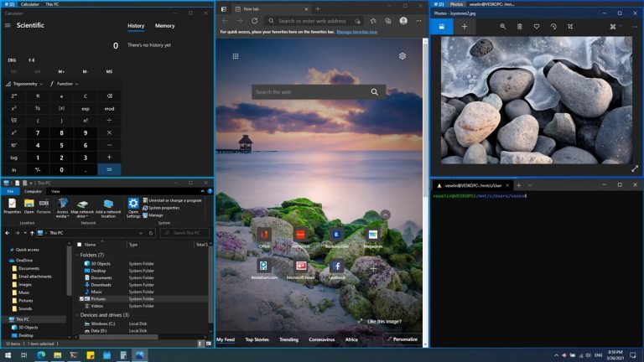Open the File menu in Explorer
The width and height of the screenshot is (644, 362).
point(11,191)
